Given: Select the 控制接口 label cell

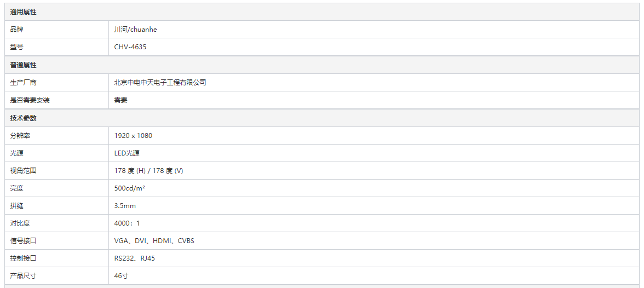Looking at the screenshot, I should click(x=57, y=258).
